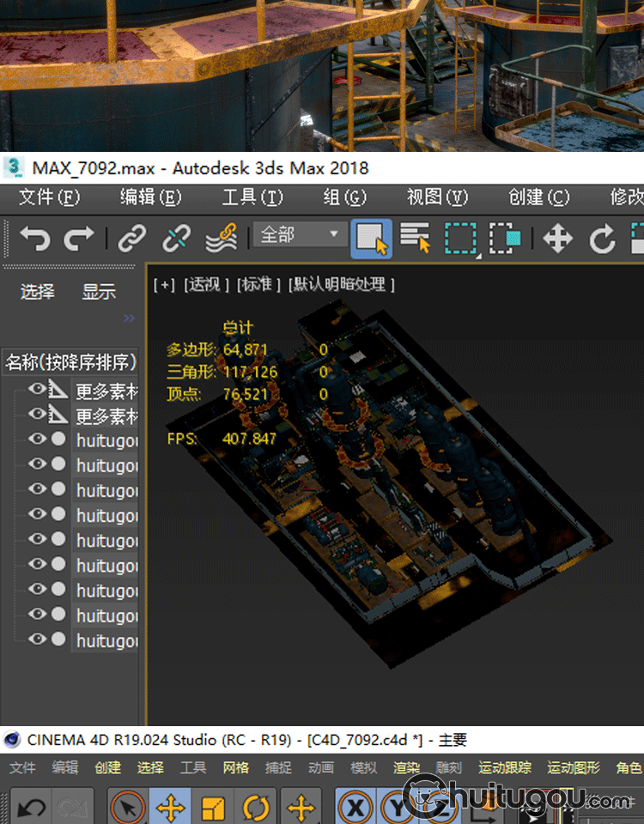
Task: Open the 模拟 menu in Cinema 4D
Action: point(364,767)
